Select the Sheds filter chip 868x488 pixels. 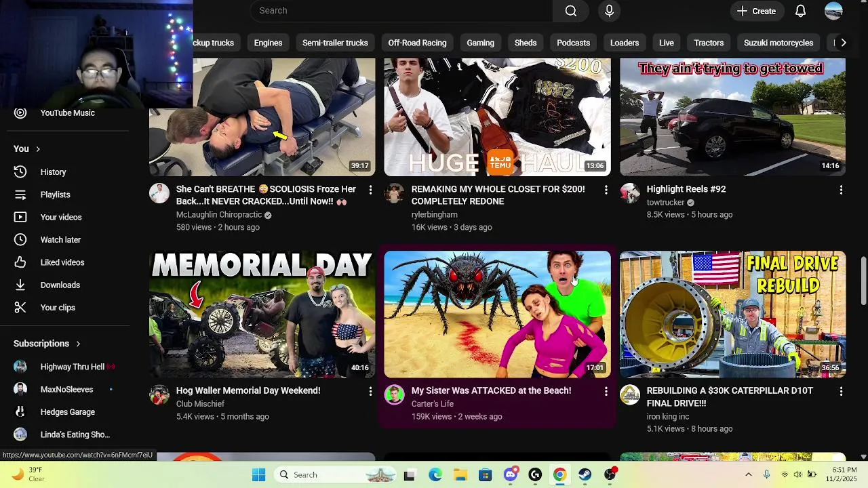click(x=526, y=43)
